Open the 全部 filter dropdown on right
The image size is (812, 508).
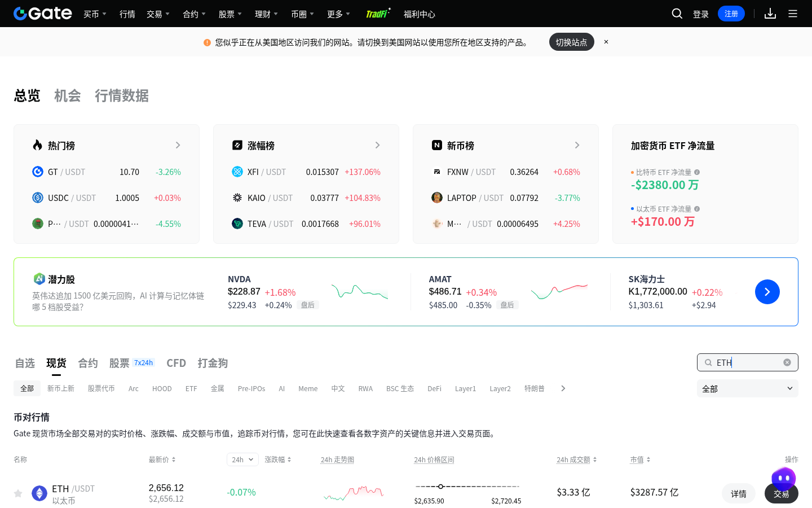coord(748,388)
